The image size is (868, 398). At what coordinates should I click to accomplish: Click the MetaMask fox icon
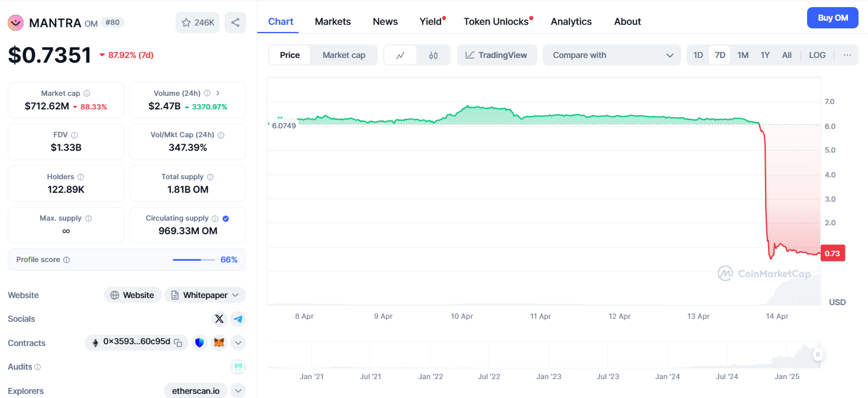point(219,342)
